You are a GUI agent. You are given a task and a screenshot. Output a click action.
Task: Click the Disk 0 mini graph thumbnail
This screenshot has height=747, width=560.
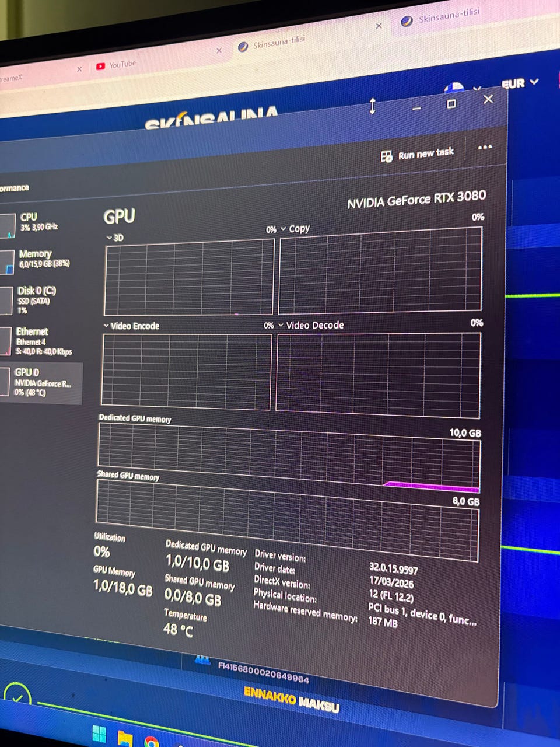pyautogui.click(x=6, y=301)
